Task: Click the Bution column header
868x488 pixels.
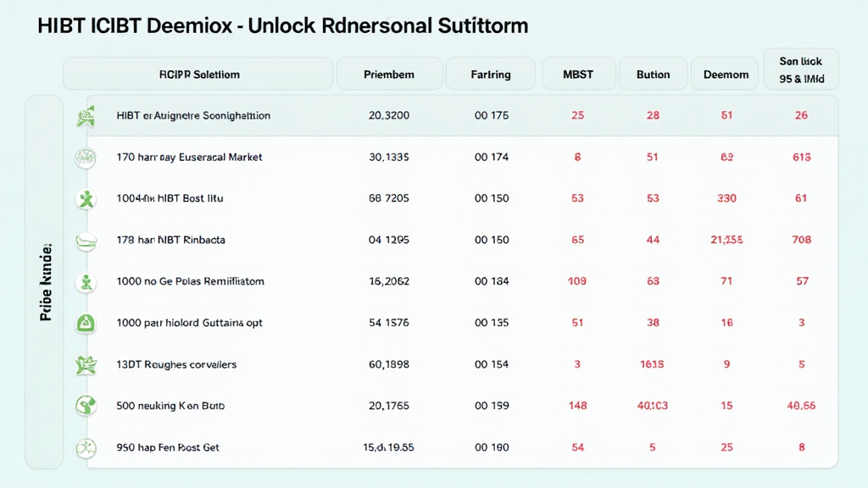Action: pos(653,74)
